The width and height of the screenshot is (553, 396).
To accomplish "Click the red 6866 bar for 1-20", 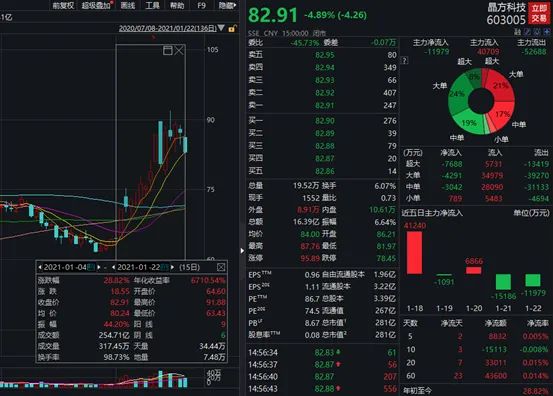I will point(473,270).
